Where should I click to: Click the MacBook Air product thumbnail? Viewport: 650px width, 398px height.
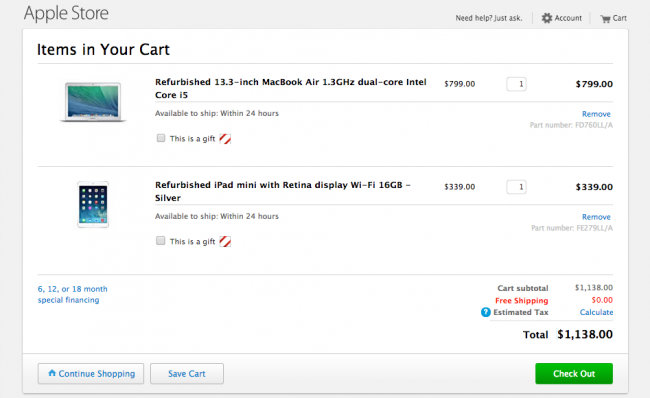pos(93,102)
